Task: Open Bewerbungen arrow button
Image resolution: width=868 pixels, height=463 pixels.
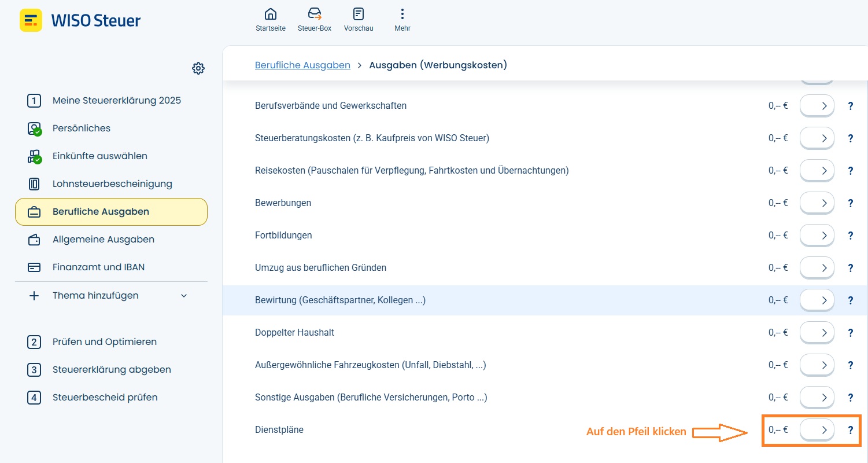Action: click(817, 203)
